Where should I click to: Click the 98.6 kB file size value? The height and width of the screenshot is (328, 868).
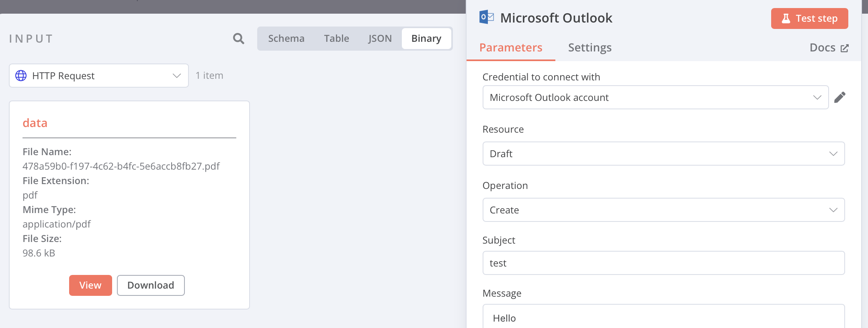tap(39, 253)
